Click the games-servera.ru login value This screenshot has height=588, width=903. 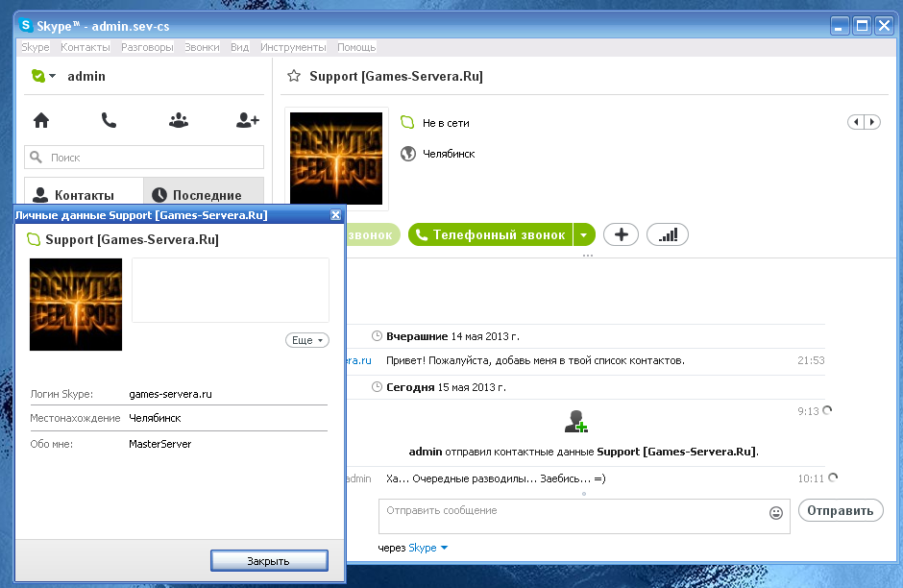pos(170,394)
